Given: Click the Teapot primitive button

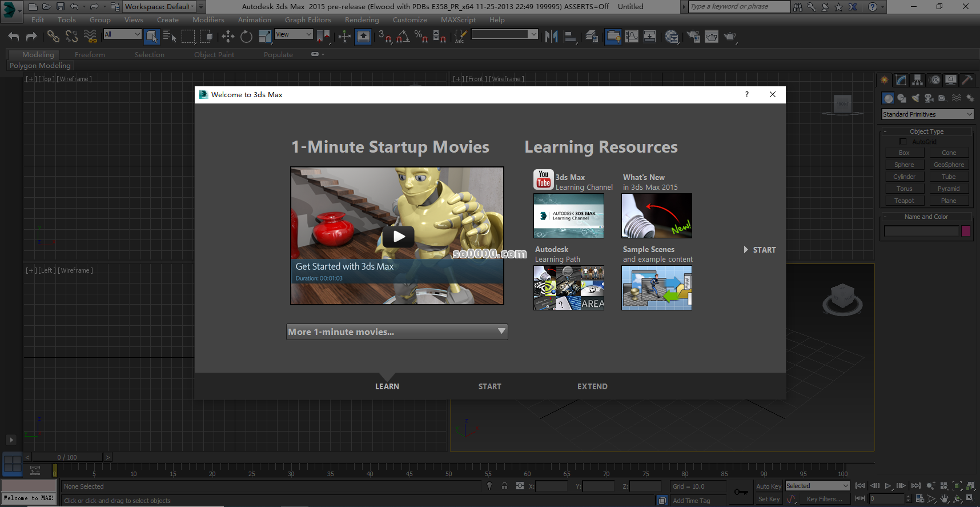Looking at the screenshot, I should coord(904,201).
